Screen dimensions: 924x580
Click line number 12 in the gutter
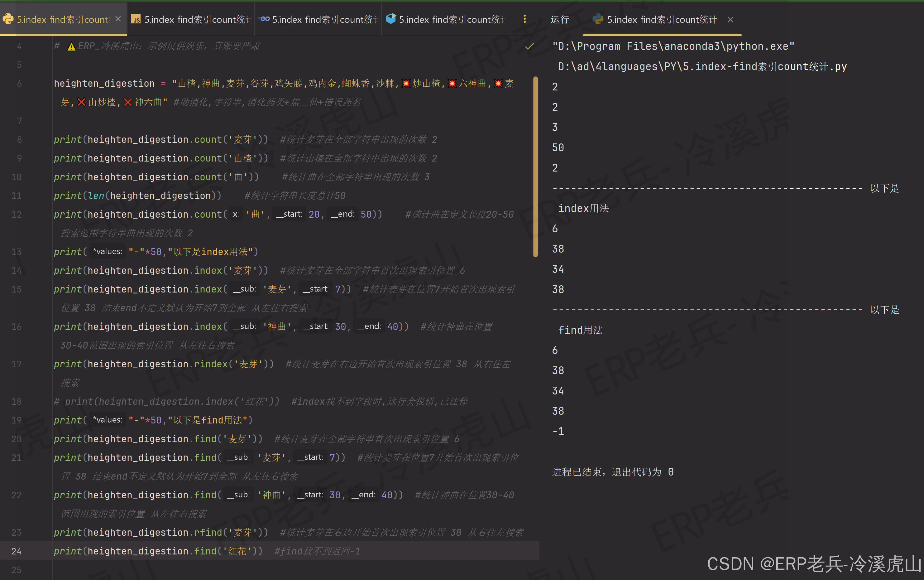point(17,215)
